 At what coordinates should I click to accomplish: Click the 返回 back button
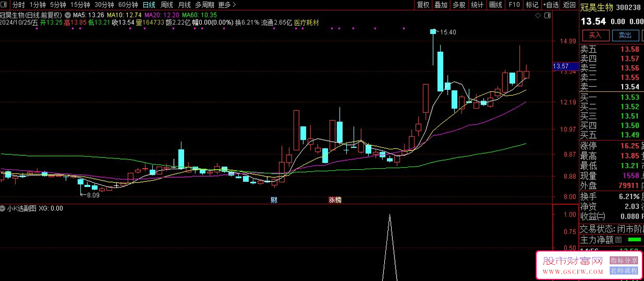(x=569, y=5)
